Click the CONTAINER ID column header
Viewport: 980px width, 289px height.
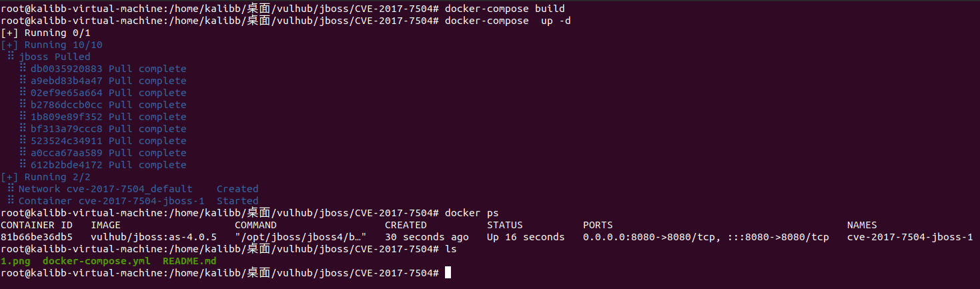(x=37, y=225)
